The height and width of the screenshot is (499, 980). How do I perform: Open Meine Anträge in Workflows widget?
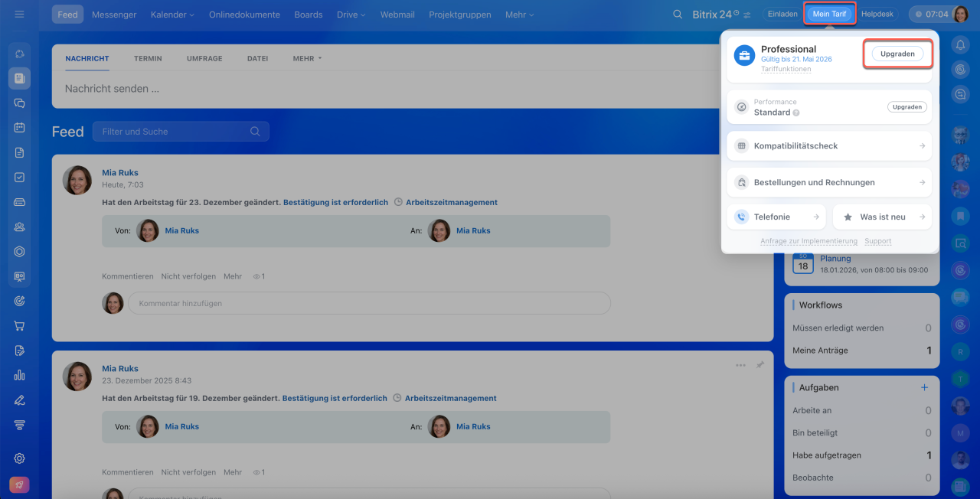[x=862, y=351]
